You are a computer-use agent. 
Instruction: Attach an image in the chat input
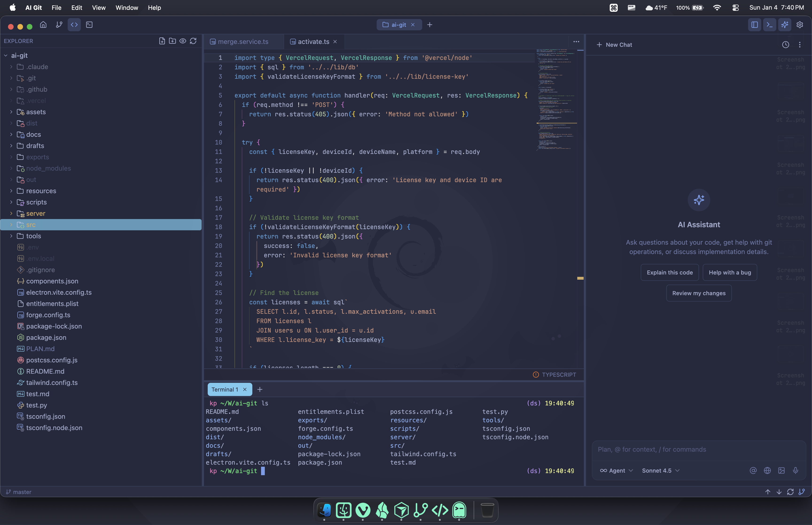tap(781, 470)
